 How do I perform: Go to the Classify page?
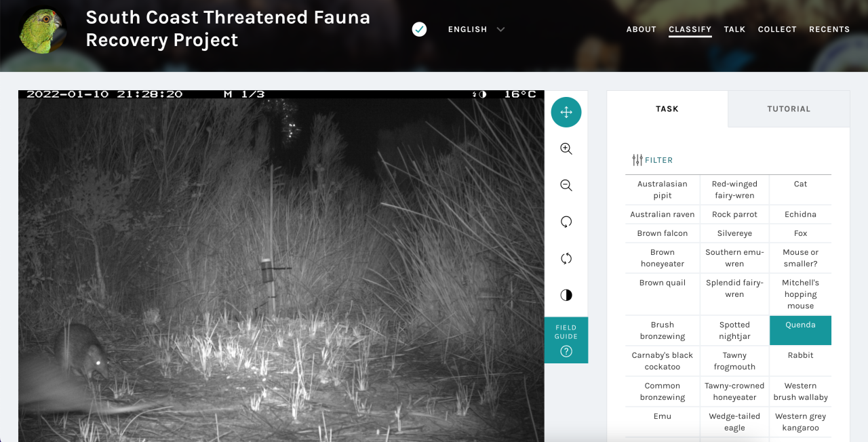tap(690, 29)
